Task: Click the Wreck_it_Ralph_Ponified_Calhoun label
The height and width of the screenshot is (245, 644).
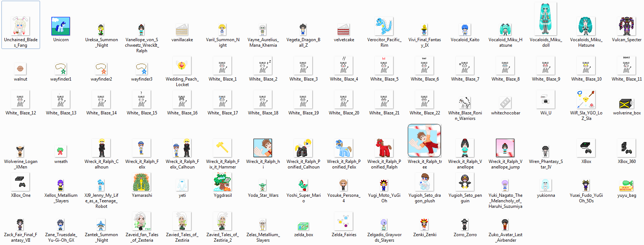Action: click(x=303, y=164)
